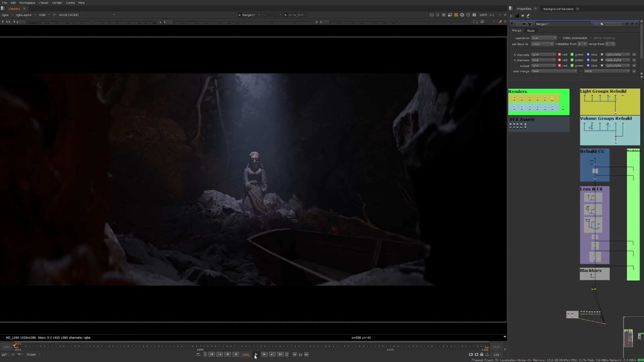Toggle green in B channels row
Screen dimensions: 644x362
tap(572, 60)
